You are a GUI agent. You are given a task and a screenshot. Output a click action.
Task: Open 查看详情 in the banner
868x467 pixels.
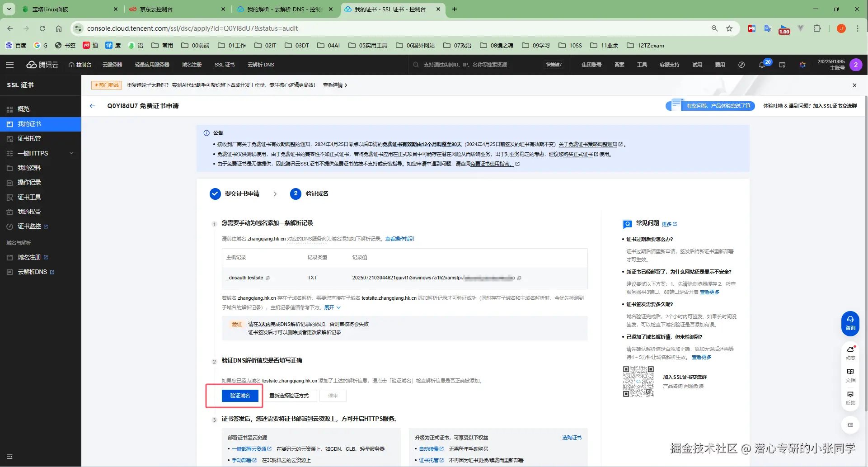pyautogui.click(x=335, y=85)
